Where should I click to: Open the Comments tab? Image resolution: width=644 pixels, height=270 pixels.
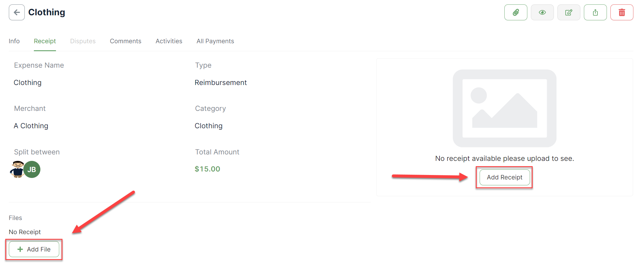[x=126, y=41]
